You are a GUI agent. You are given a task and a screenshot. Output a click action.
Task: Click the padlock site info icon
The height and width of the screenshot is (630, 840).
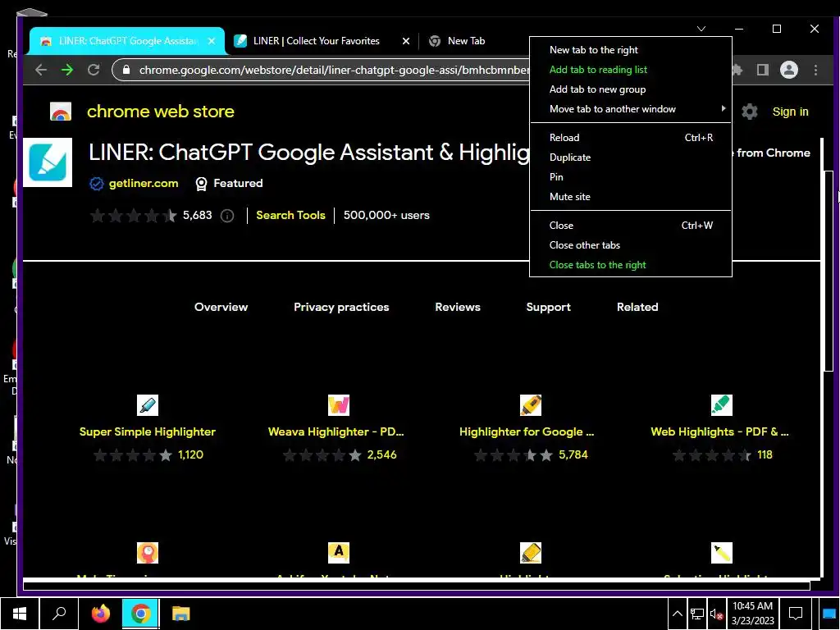pos(126,70)
